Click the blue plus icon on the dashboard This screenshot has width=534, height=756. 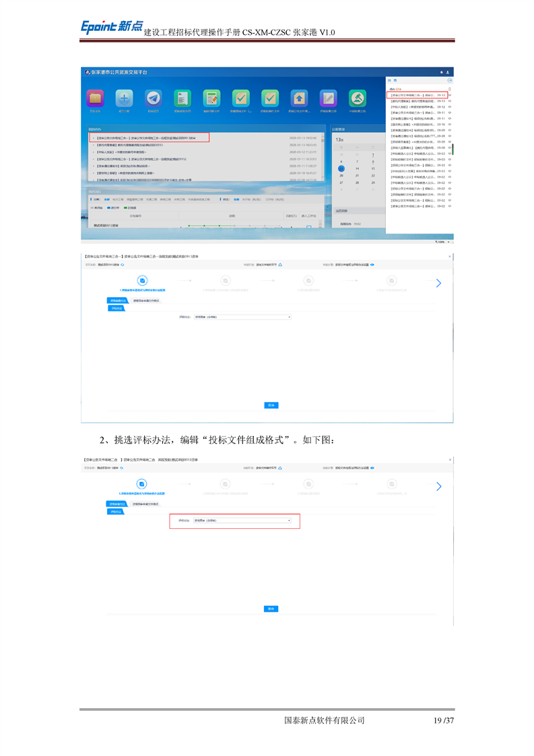pos(124,98)
